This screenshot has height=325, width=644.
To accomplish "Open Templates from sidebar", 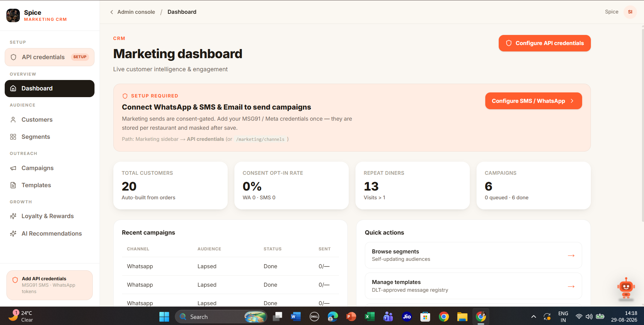I will (x=49, y=185).
